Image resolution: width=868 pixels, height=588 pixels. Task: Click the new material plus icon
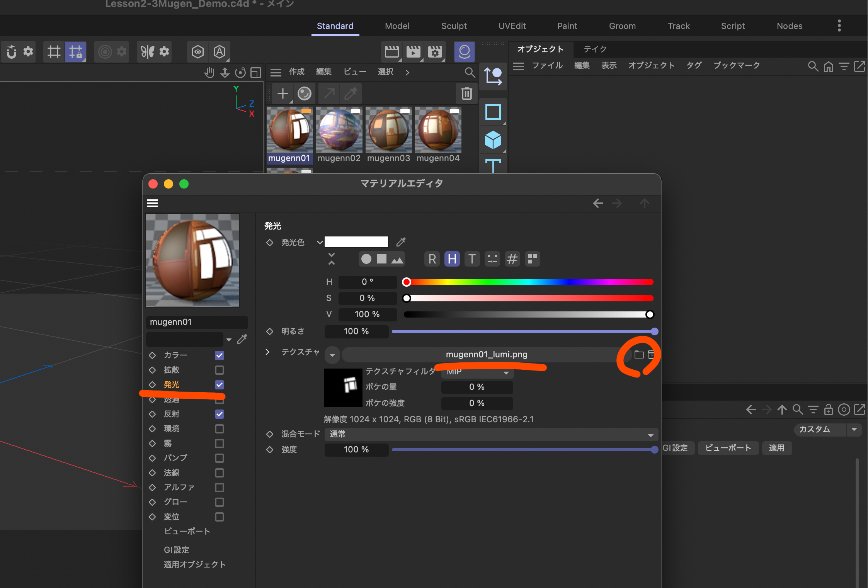pyautogui.click(x=283, y=93)
